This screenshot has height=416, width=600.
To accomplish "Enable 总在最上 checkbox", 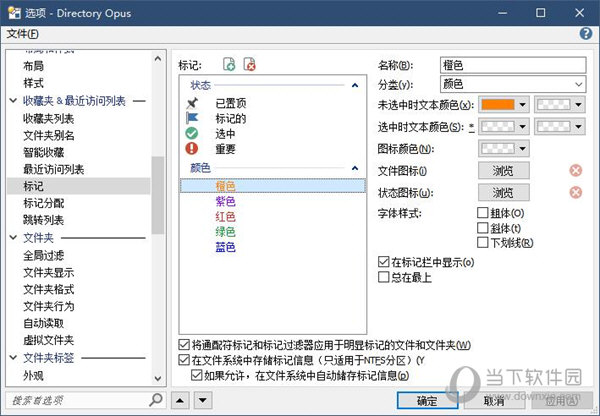I will (x=383, y=277).
